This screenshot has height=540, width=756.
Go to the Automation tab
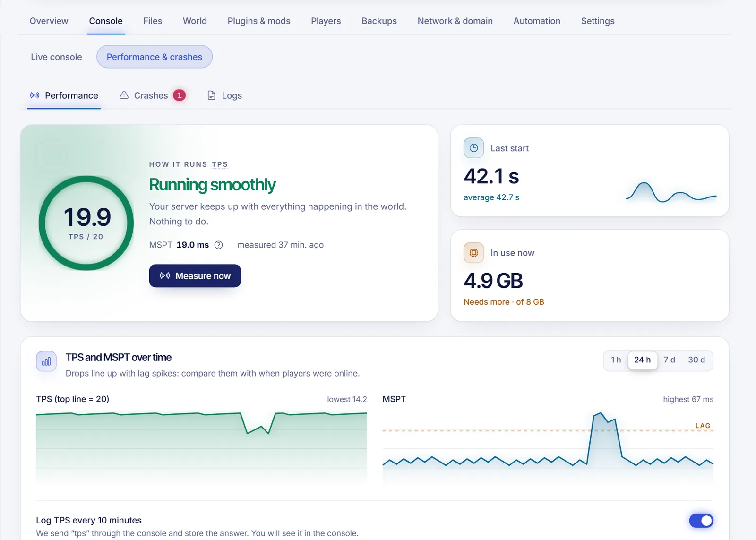[537, 21]
